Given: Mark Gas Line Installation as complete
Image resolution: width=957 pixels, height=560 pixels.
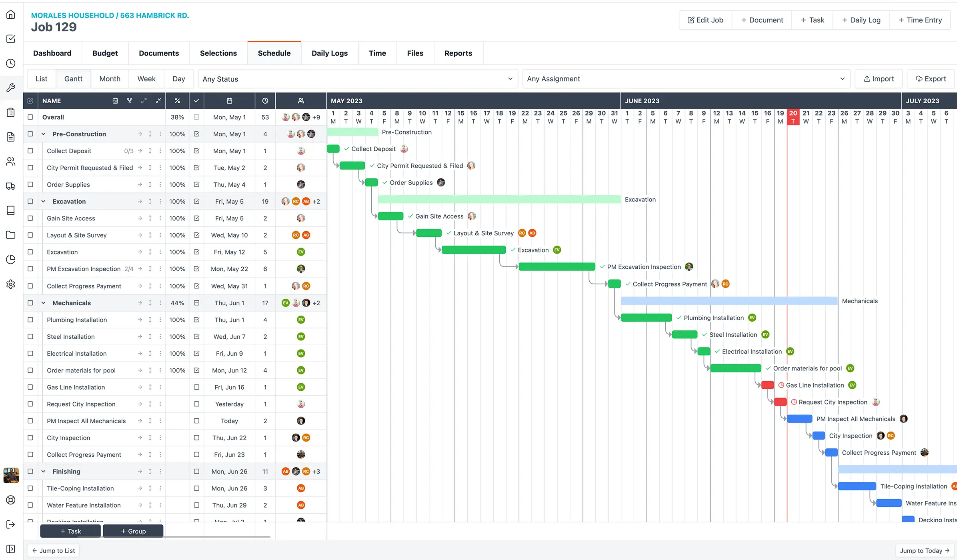Looking at the screenshot, I should (x=196, y=387).
